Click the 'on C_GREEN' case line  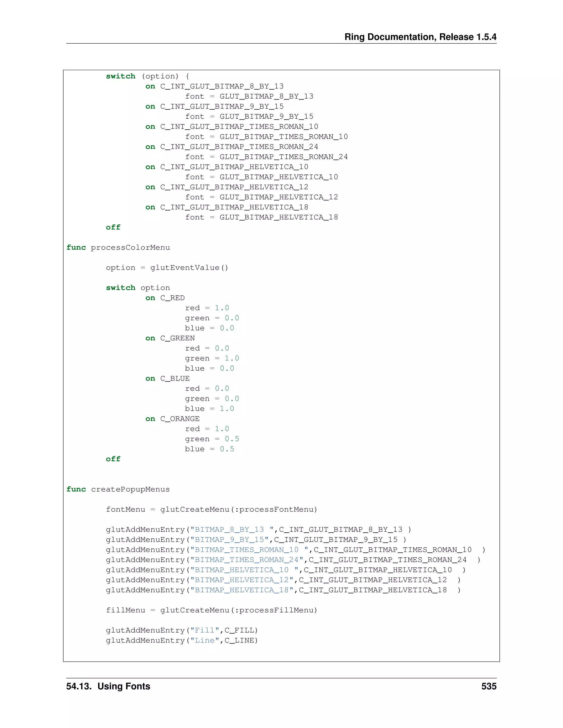[x=170, y=338]
